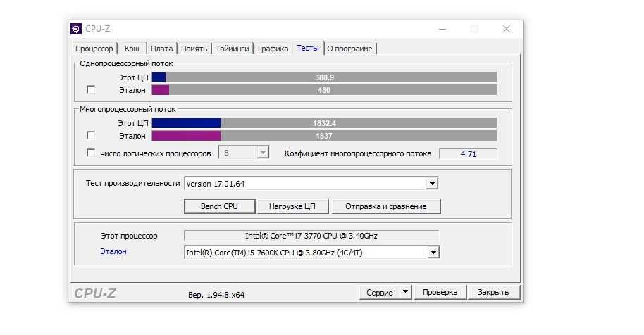
Task: Click the Тест производительности label
Action: pos(132,183)
